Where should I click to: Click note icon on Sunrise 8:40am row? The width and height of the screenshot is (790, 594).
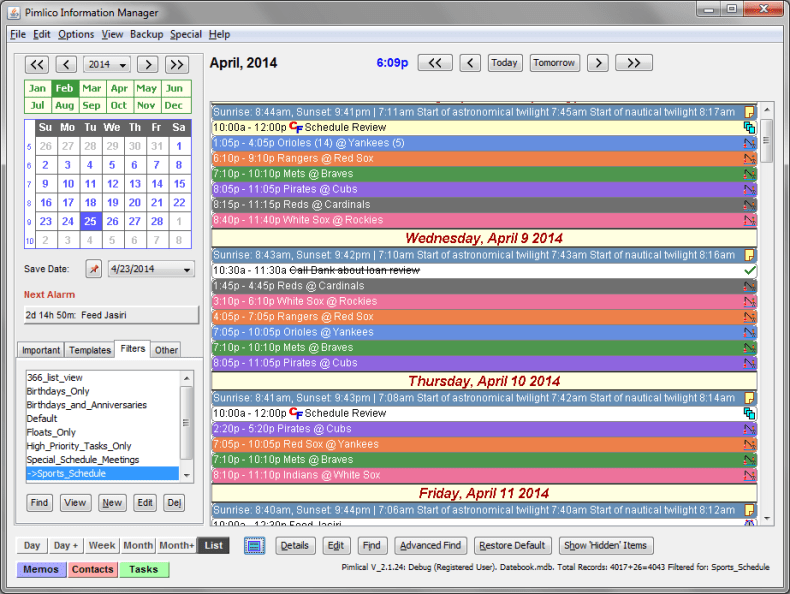pos(749,510)
